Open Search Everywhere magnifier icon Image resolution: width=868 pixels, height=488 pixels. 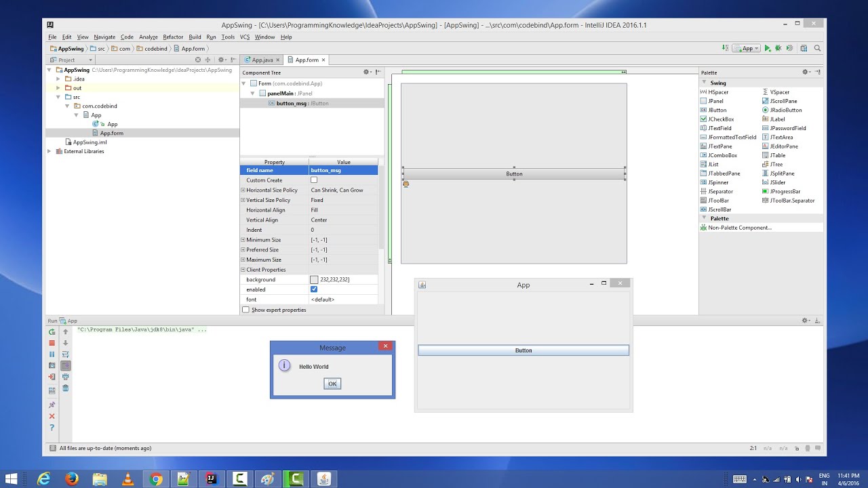coord(817,48)
